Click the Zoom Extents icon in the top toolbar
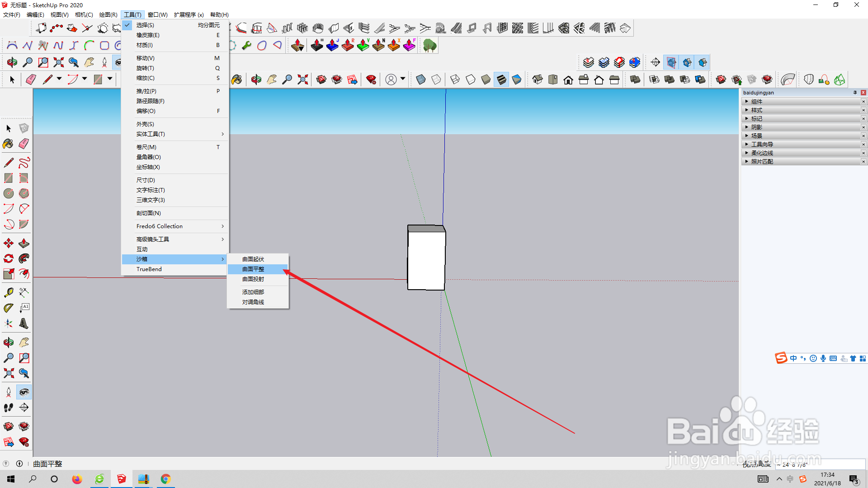The width and height of the screenshot is (868, 488). tap(58, 62)
